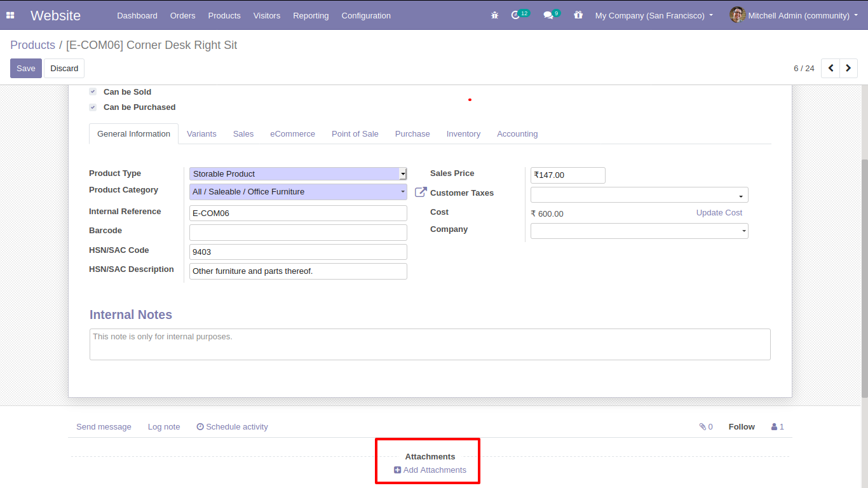The width and height of the screenshot is (868, 488).
Task: Open the apps grid menu icon
Action: pos(10,15)
